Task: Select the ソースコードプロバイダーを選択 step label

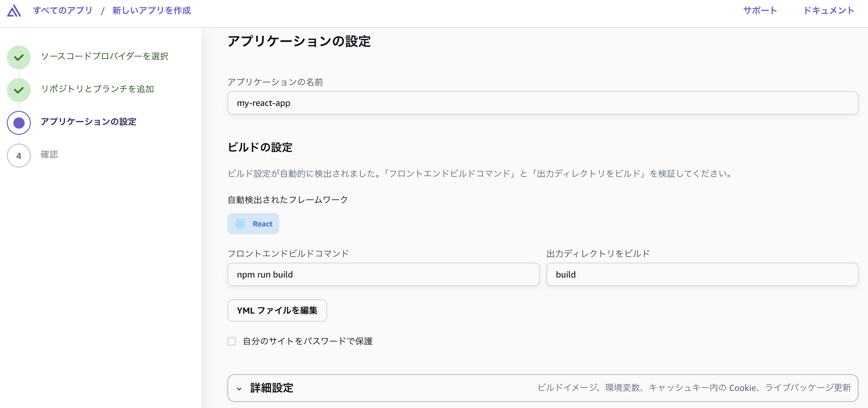Action: point(105,56)
